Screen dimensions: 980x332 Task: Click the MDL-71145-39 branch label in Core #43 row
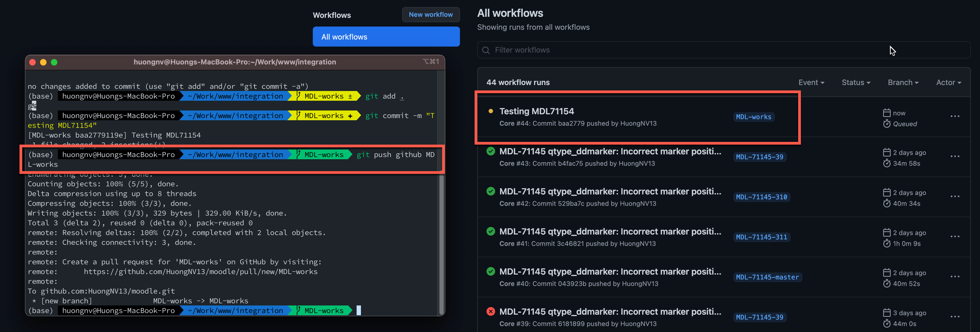[x=759, y=157]
